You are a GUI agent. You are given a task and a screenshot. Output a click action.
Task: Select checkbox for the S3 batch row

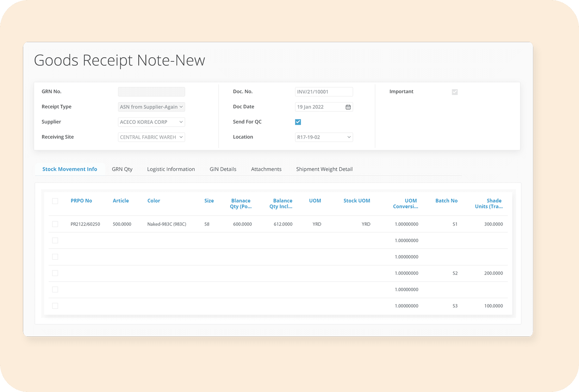(55, 306)
